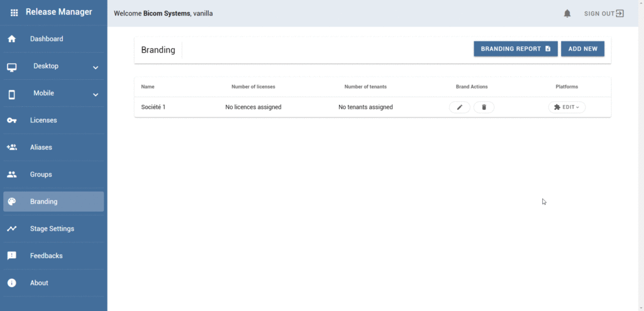
Task: Select Branding in the sidebar
Action: tap(53, 202)
